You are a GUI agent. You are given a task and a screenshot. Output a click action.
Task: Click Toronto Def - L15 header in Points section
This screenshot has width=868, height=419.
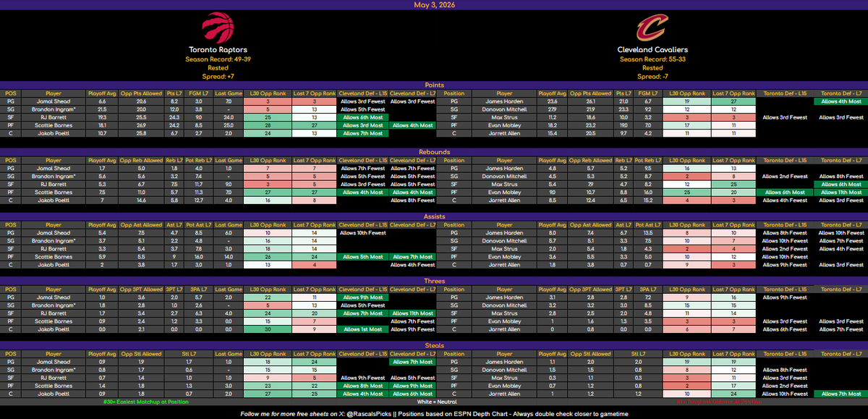coord(786,94)
